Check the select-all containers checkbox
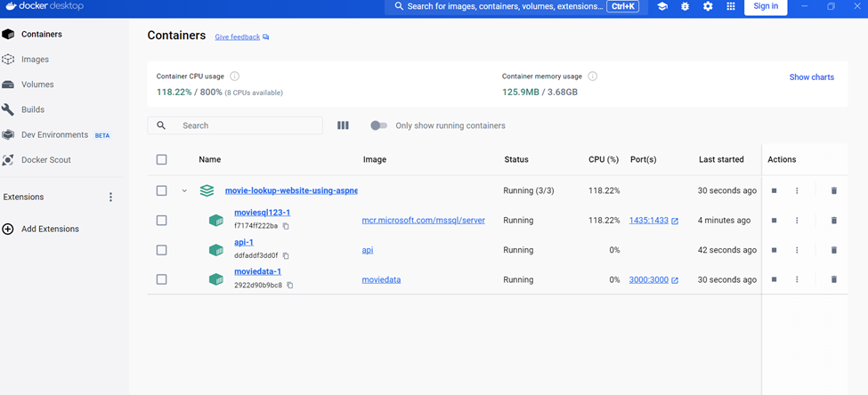Image resolution: width=868 pixels, height=395 pixels. pos(162,159)
